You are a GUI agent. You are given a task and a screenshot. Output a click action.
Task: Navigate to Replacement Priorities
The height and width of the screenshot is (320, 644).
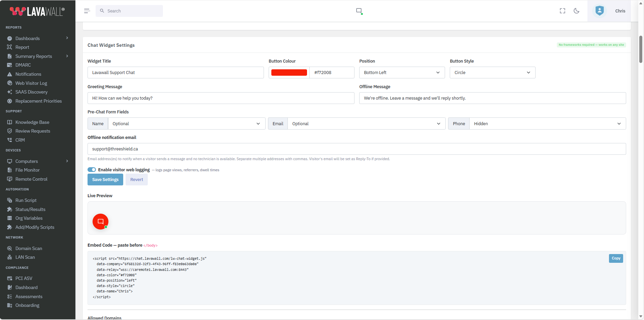click(x=38, y=101)
